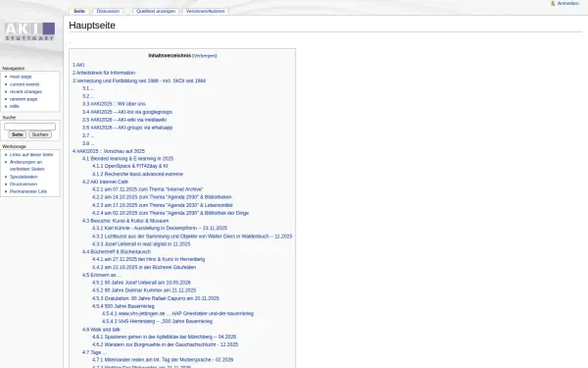
Task: Jump to section 3.1 in contents
Action: [x=88, y=88]
